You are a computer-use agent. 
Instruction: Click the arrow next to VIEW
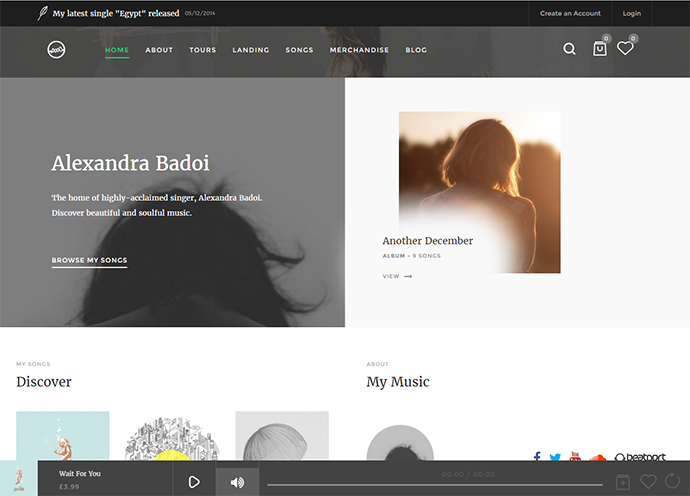pos(408,276)
